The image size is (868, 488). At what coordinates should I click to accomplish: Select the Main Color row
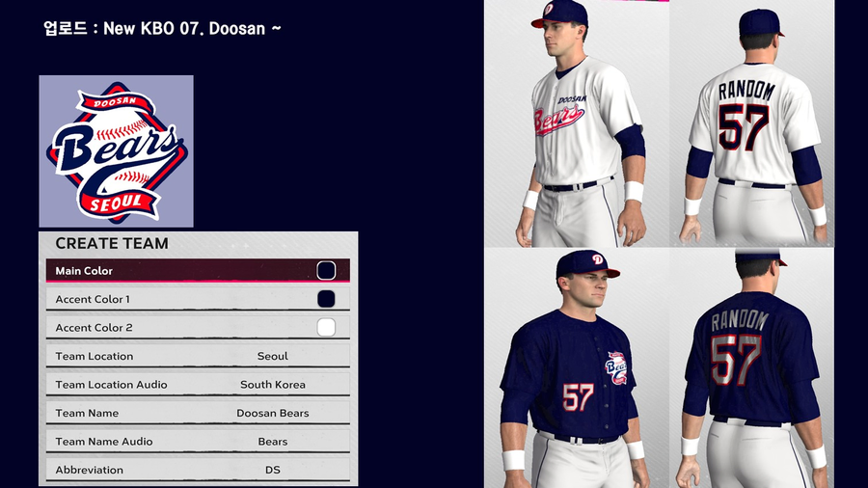[x=198, y=271]
